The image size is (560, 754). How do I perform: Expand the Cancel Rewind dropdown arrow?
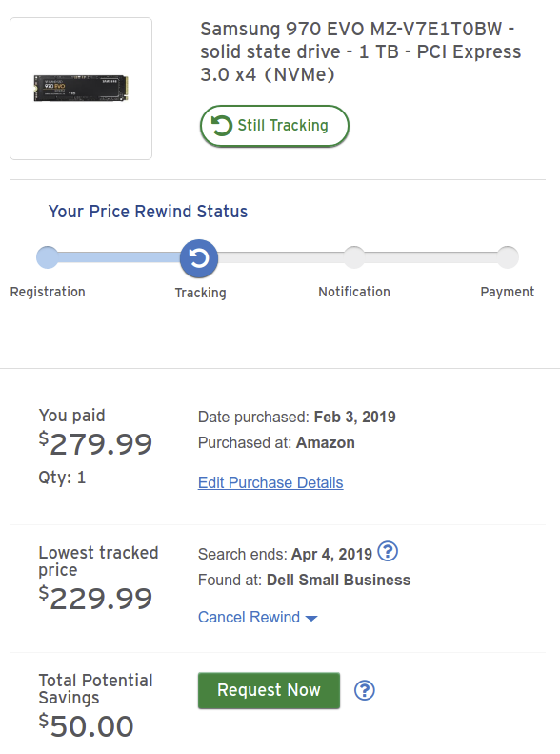[311, 619]
